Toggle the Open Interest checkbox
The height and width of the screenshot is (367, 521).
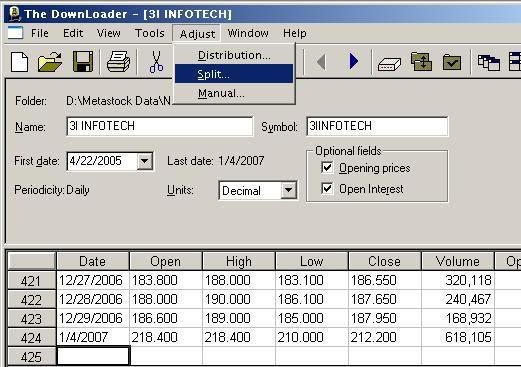327,189
